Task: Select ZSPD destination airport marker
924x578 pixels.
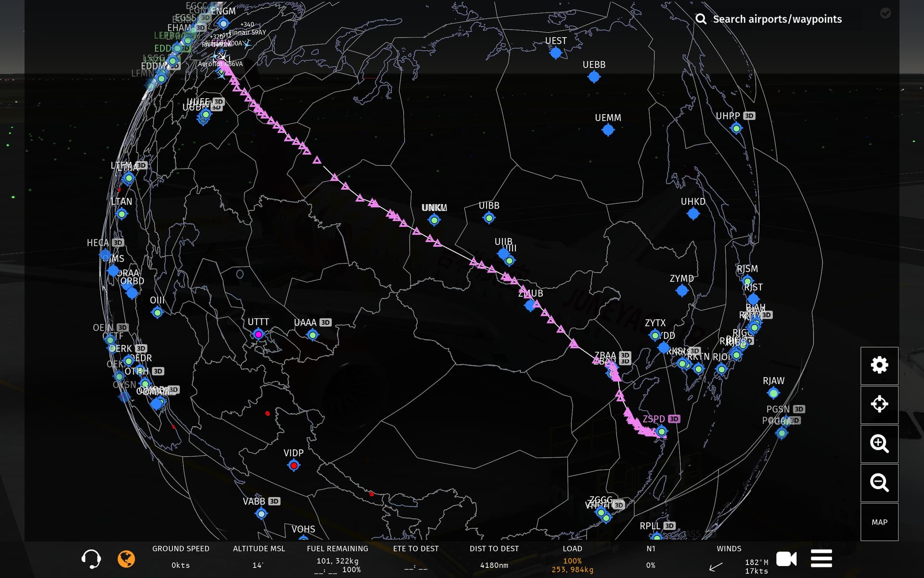Action: click(662, 431)
